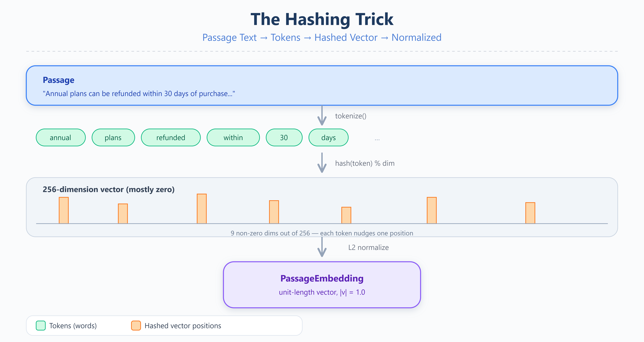Click the '30' token pill

click(284, 137)
